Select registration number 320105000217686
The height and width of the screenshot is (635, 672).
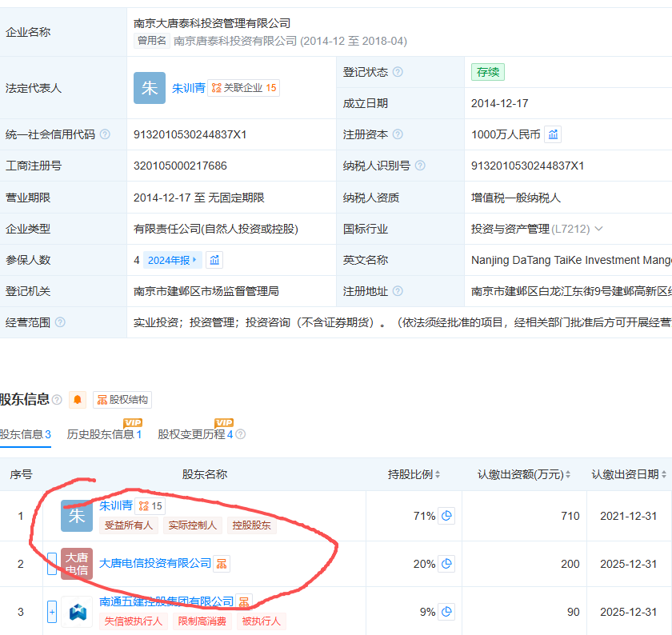click(x=180, y=166)
